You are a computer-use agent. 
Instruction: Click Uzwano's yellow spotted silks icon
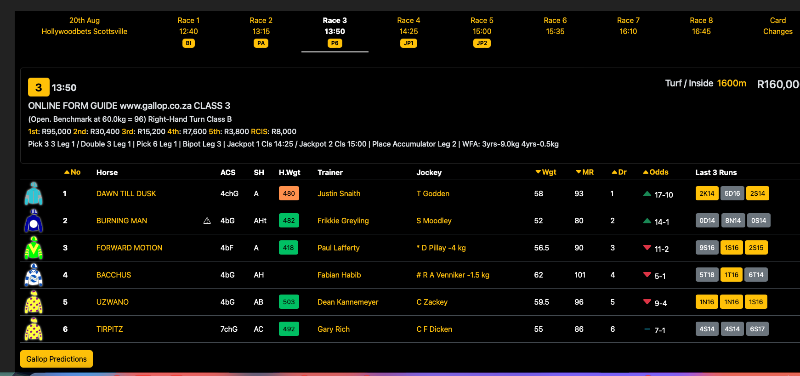coord(34,302)
